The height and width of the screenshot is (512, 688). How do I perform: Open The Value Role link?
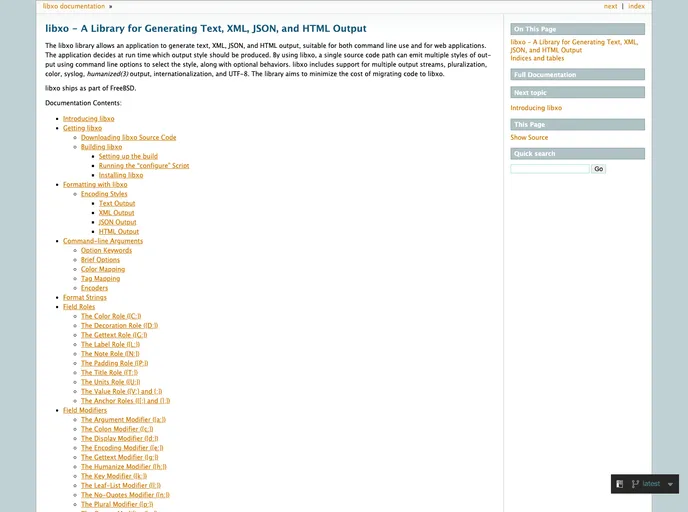point(122,392)
